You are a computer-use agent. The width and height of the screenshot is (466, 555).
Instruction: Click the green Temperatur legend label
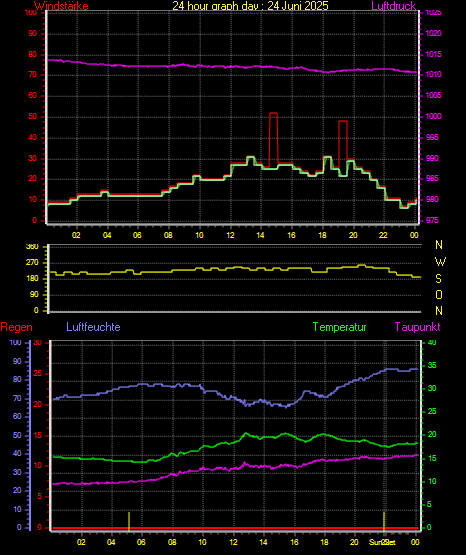(x=339, y=327)
